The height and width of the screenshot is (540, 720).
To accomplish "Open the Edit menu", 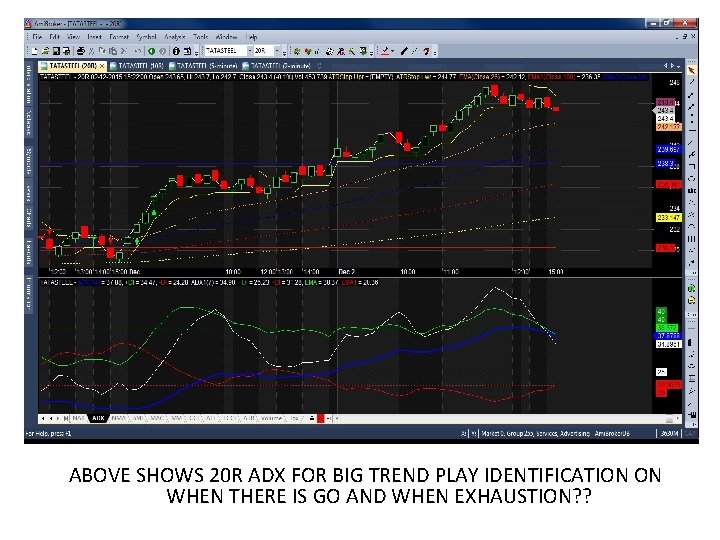I will [55, 36].
